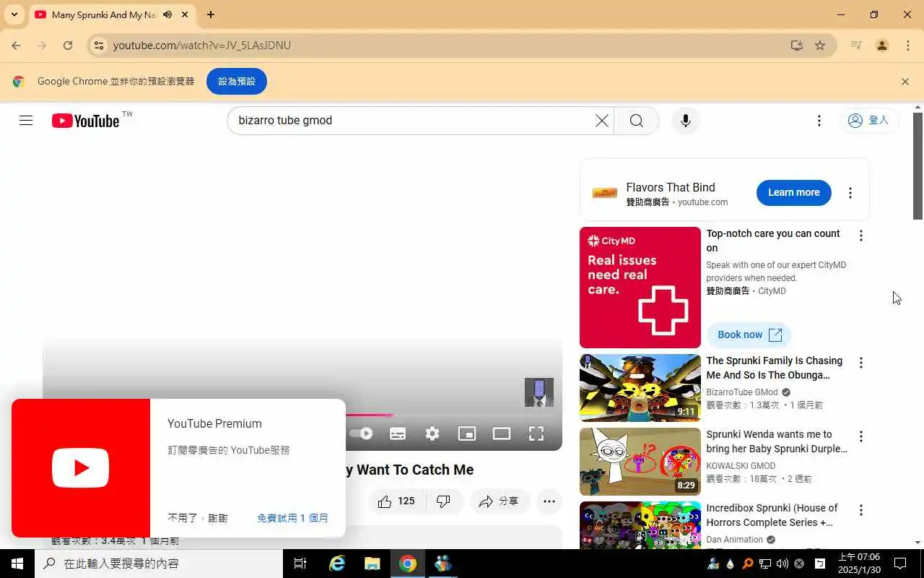The height and width of the screenshot is (578, 924).
Task: Open the tab search dropdown arrow
Action: pyautogui.click(x=14, y=14)
